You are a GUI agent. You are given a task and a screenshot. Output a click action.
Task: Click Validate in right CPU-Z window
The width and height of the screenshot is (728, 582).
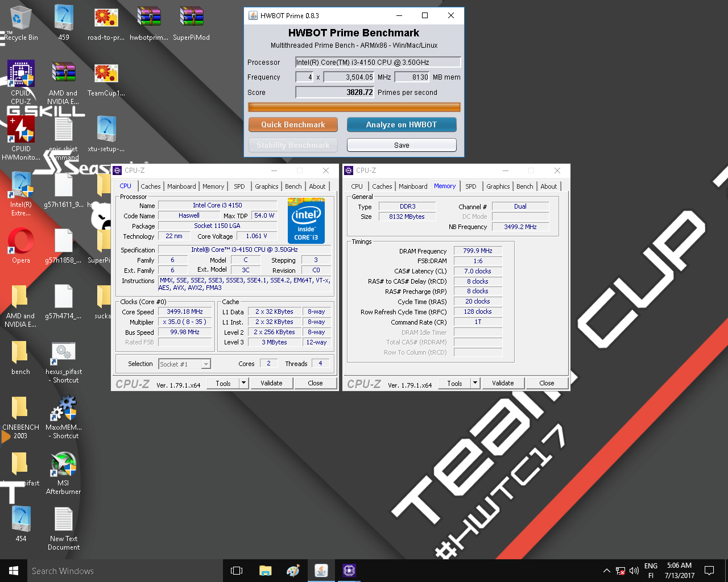pos(503,383)
